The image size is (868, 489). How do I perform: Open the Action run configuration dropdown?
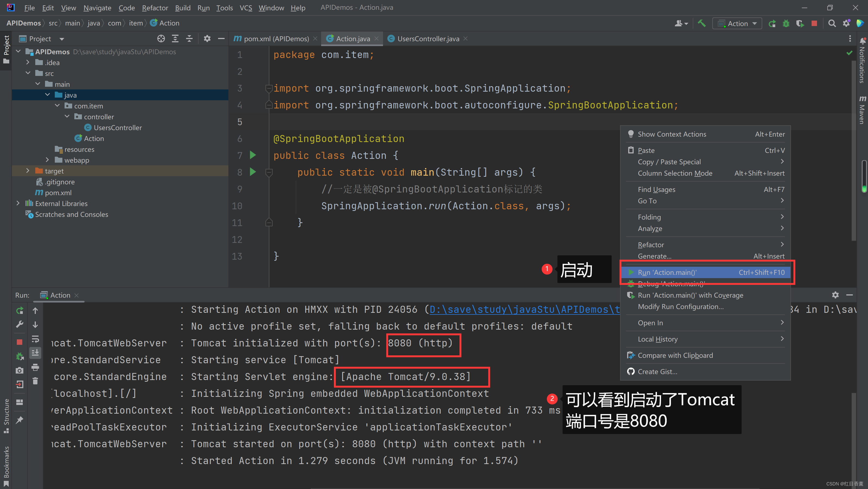coord(737,23)
